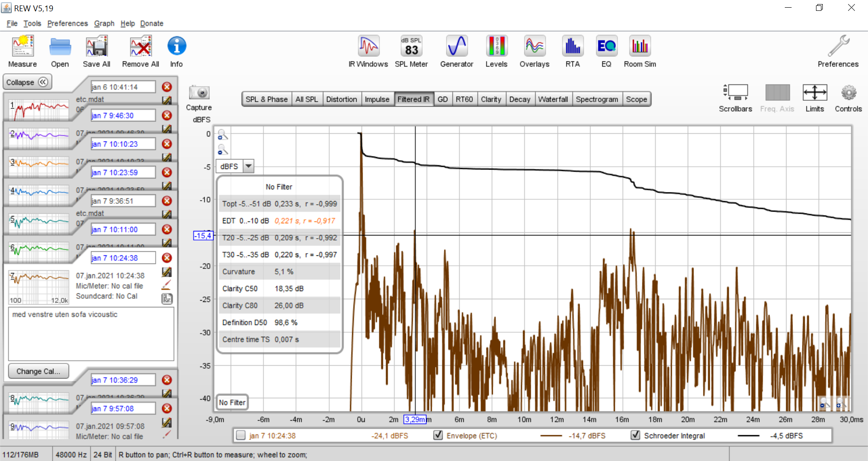Switch to Distortion tab
This screenshot has width=868, height=461.
pyautogui.click(x=341, y=99)
